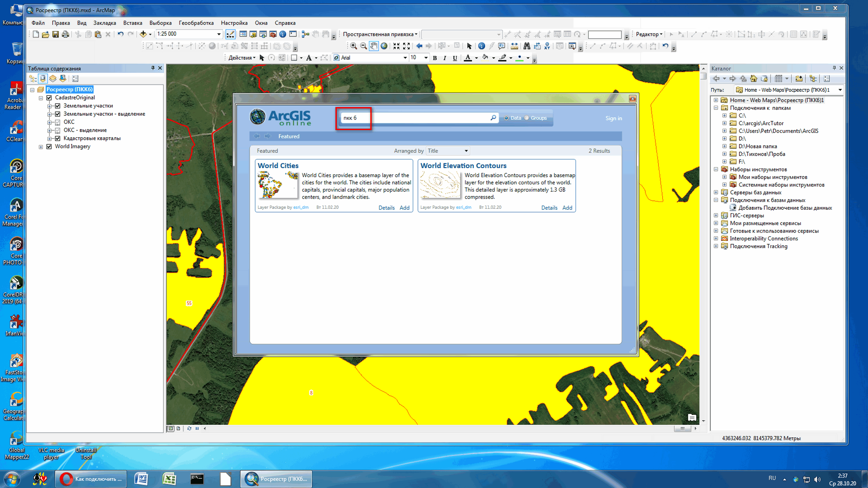Click the ArcGIS Online search field

pos(421,118)
